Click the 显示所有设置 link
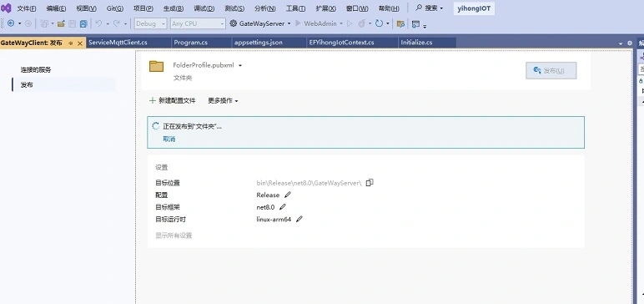 tap(174, 236)
